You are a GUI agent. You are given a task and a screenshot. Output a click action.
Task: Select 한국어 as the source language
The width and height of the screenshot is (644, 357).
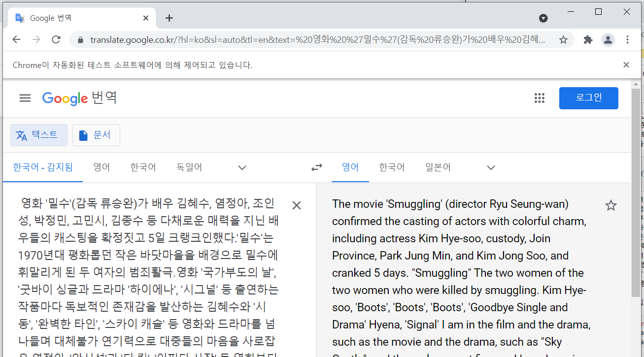[143, 167]
